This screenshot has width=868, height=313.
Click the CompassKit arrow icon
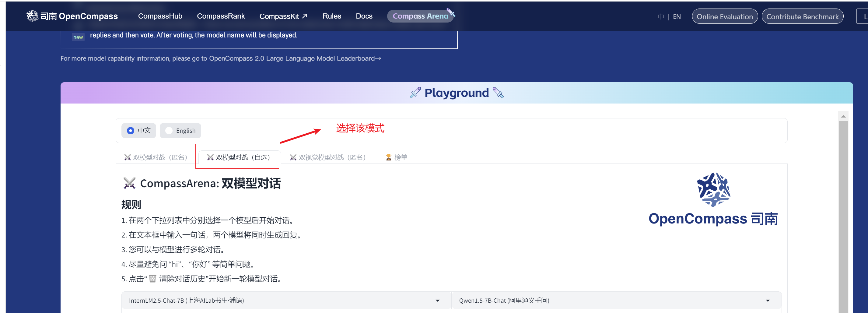click(304, 16)
